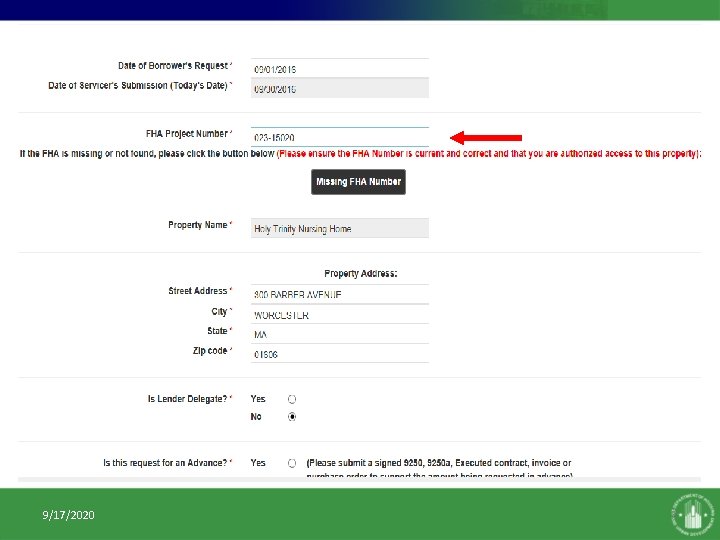Click the 9/17/2020 date in footer
This screenshot has height=540, width=720.
point(68,515)
